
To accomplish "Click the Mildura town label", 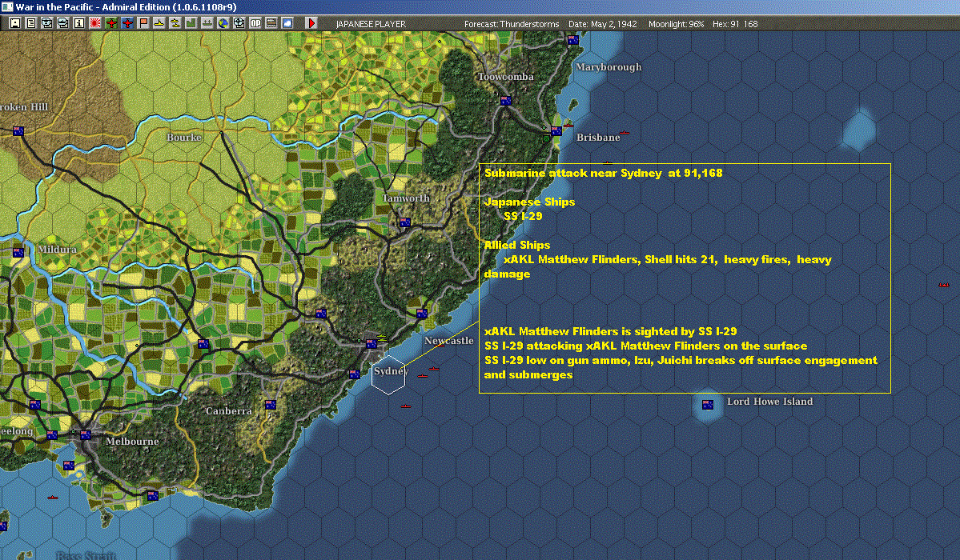I will click(58, 249).
